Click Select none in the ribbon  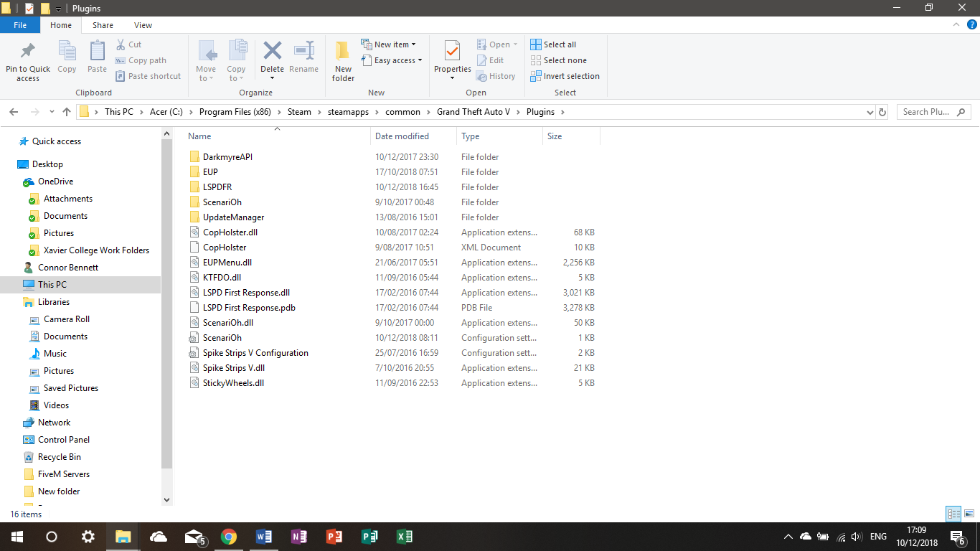point(558,60)
